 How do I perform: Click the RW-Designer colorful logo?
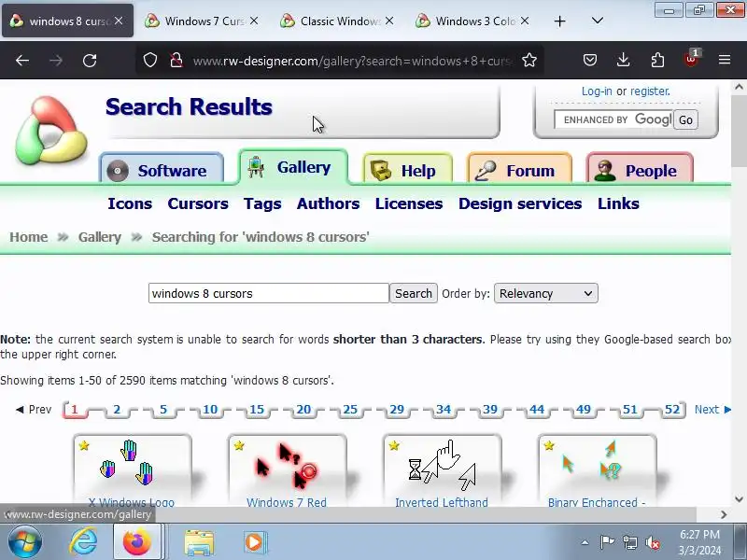point(50,131)
